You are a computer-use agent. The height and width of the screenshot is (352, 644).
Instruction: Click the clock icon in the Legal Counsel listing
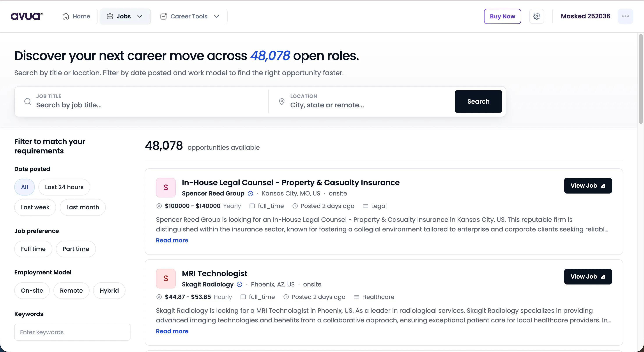295,206
